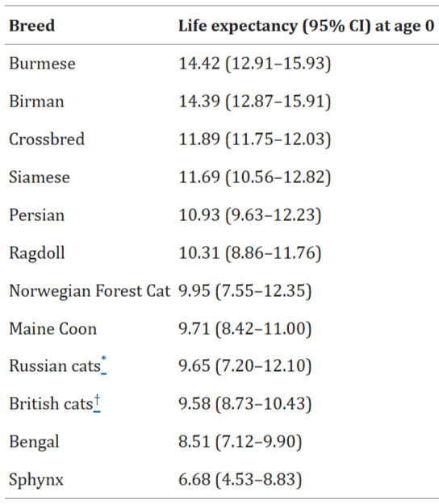The width and height of the screenshot is (439, 504).
Task: Select the Crossbred value 11.89 (11.75–12.03)
Action: pos(255,140)
